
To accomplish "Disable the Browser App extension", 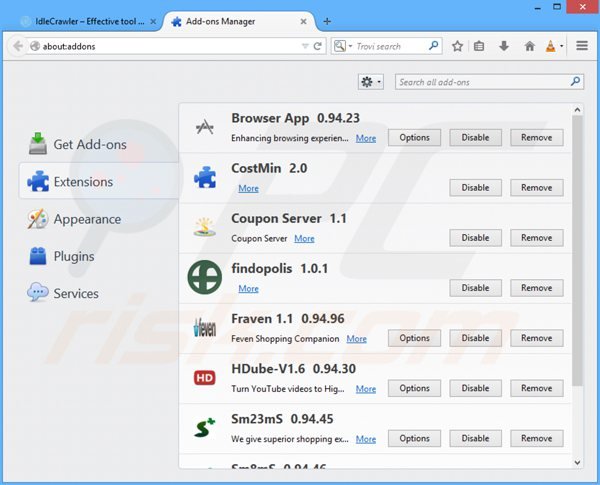I will click(x=475, y=137).
